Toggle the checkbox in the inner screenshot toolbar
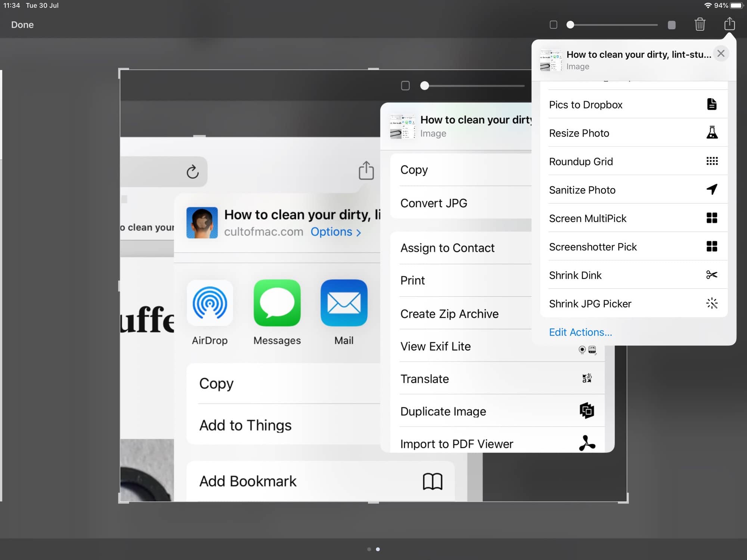The image size is (747, 560). tap(405, 86)
